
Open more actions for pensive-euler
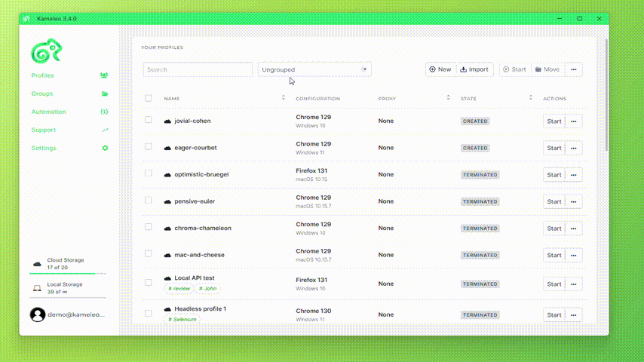[574, 201]
